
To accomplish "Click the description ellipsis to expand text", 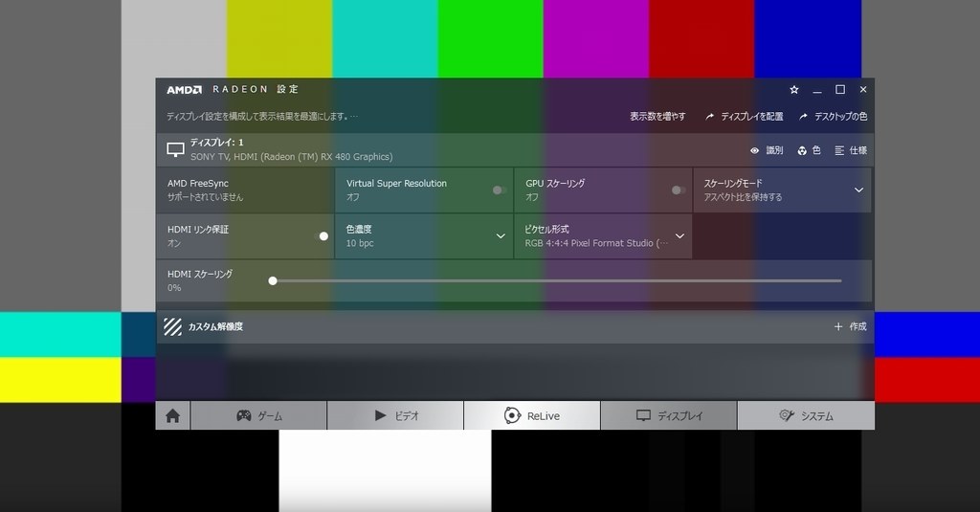I will 354,117.
